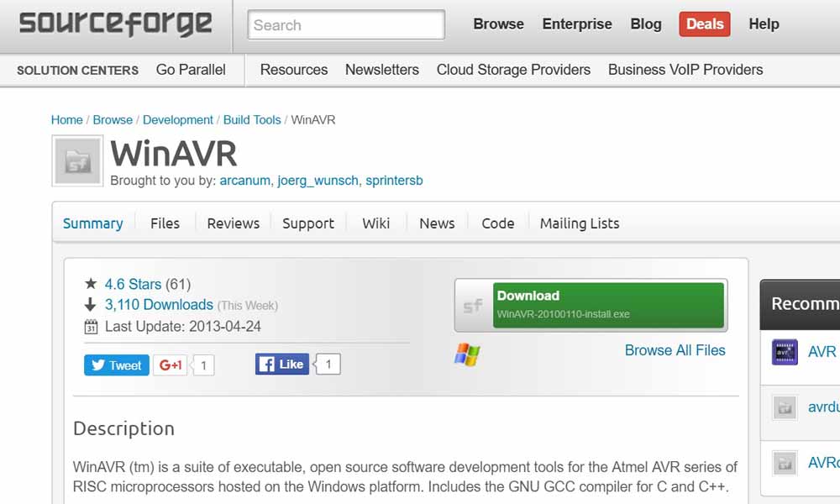Open the Resources link
The height and width of the screenshot is (504, 840).
[x=293, y=70]
